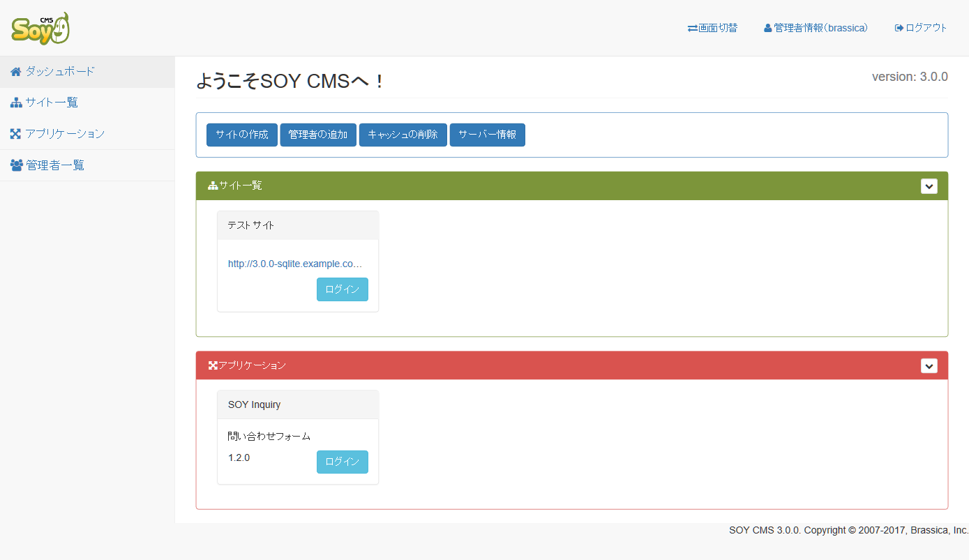Click the version: 3.0.0 label
Screen dimensions: 969x560
point(910,77)
